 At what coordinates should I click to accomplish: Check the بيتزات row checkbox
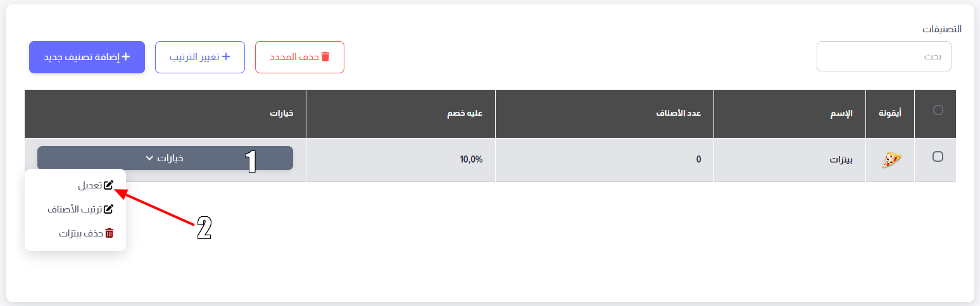[x=938, y=157]
